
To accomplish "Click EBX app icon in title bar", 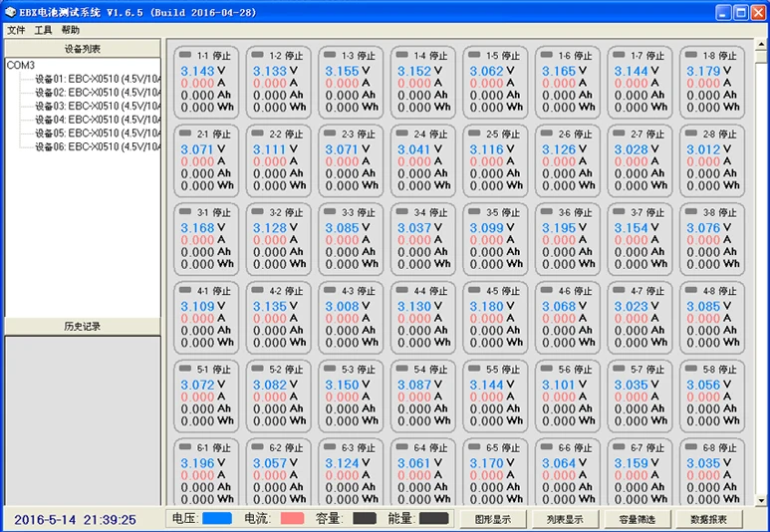I will [x=10, y=12].
